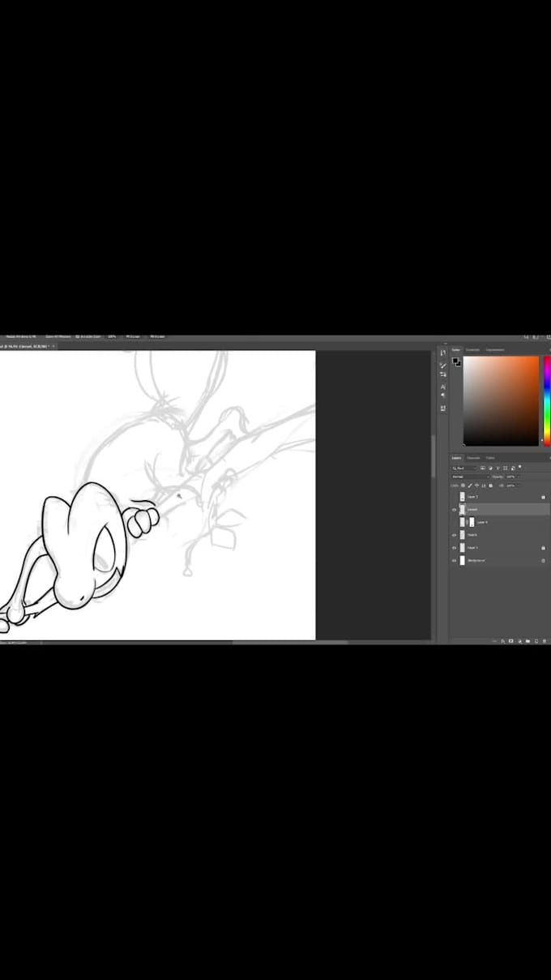551x980 pixels.
Task: Select the Layer 2 row
Action: coord(499,497)
